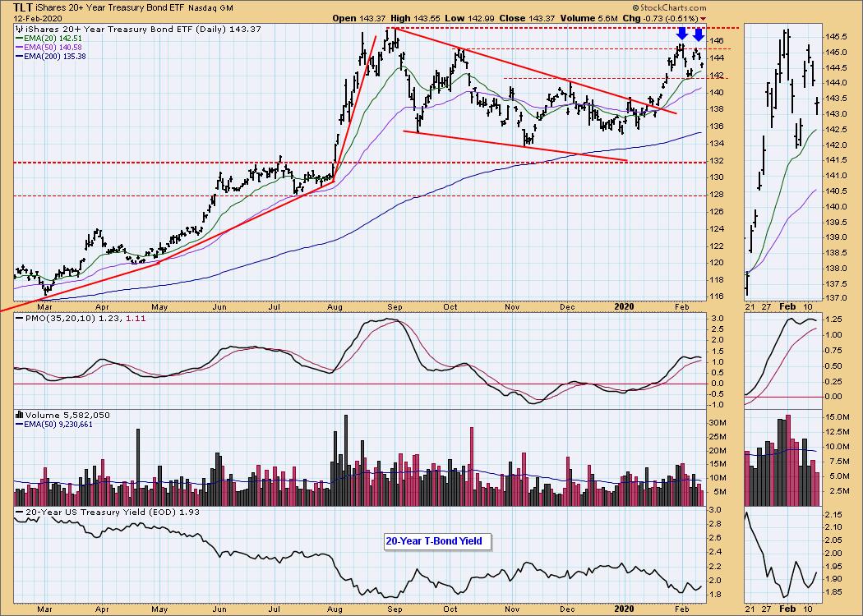Click the (Daily) 143.37 price legend text
This screenshot has width=863, height=616.
click(x=227, y=29)
